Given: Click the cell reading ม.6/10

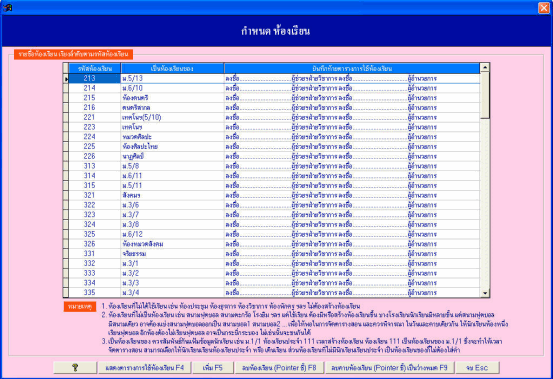Looking at the screenshot, I should coord(172,88).
